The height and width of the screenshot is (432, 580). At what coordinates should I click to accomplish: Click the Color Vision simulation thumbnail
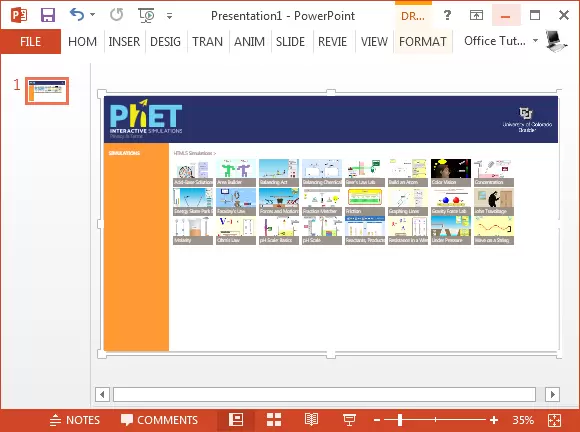pos(451,173)
